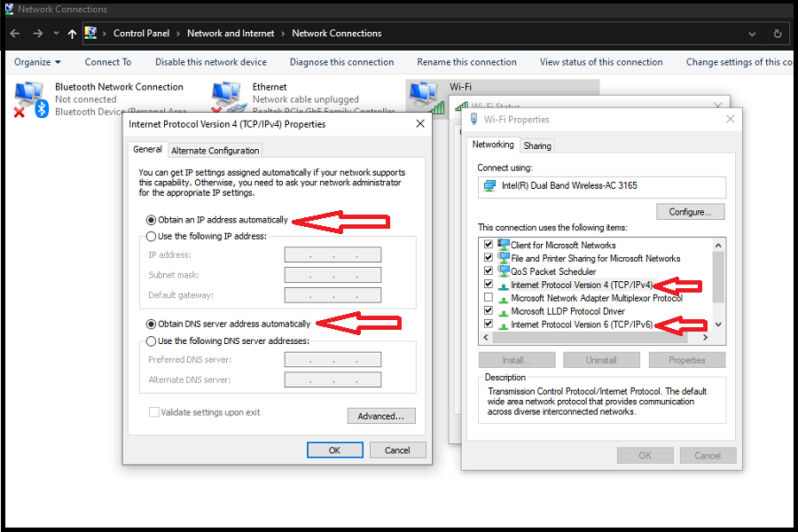Click the Intel Dual Band Wireless adapter icon
This screenshot has width=798, height=532.
click(x=489, y=186)
